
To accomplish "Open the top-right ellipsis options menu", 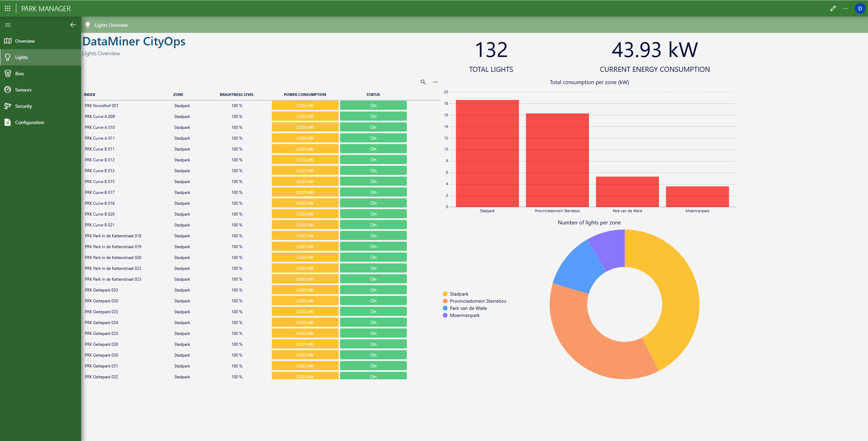I will tap(845, 8).
